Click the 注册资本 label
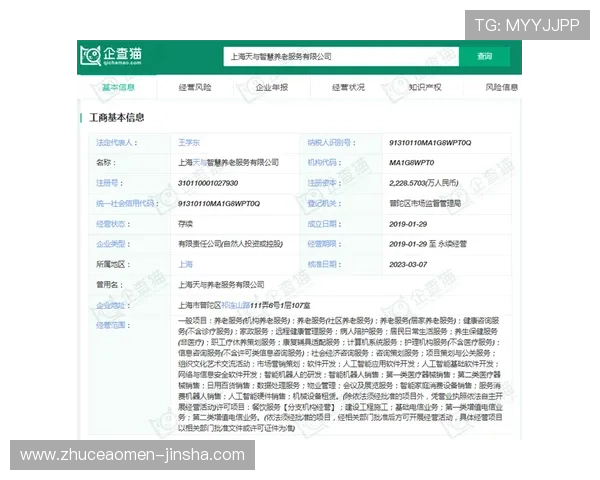The width and height of the screenshot is (600, 480). [x=324, y=183]
